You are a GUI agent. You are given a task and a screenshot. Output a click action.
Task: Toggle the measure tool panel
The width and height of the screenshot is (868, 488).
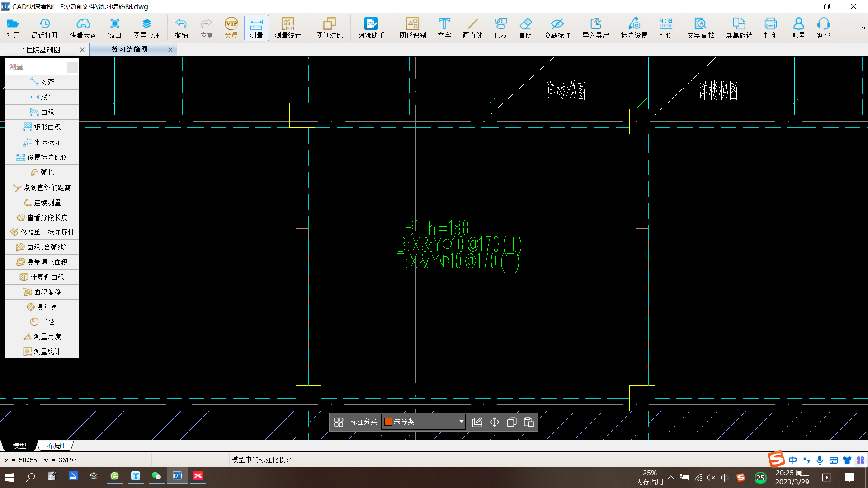pyautogui.click(x=256, y=28)
